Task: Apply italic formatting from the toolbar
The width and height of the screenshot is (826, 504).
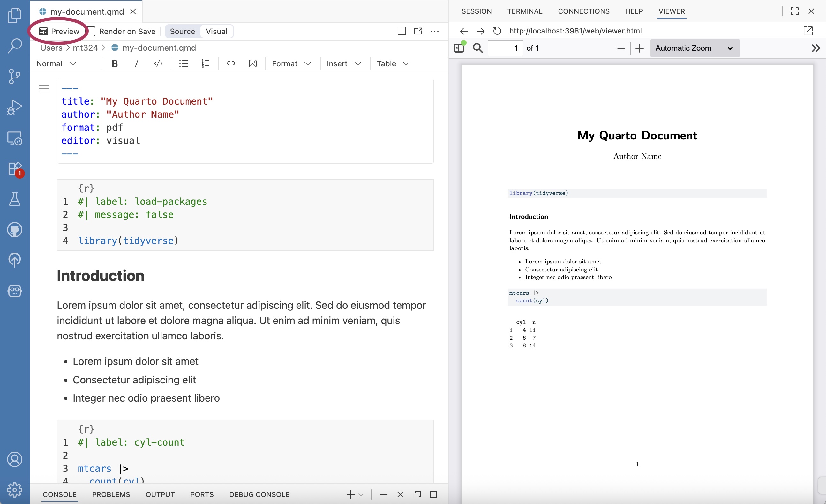Action: [136, 64]
